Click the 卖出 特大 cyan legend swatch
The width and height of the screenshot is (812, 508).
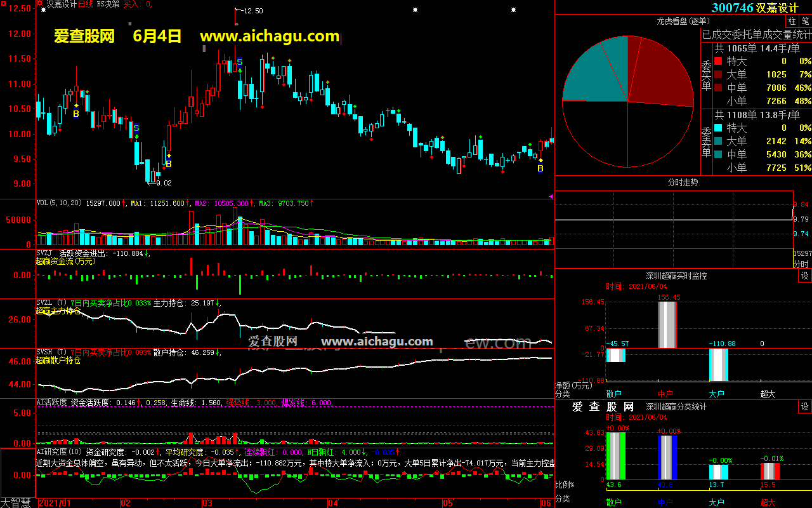(718, 128)
